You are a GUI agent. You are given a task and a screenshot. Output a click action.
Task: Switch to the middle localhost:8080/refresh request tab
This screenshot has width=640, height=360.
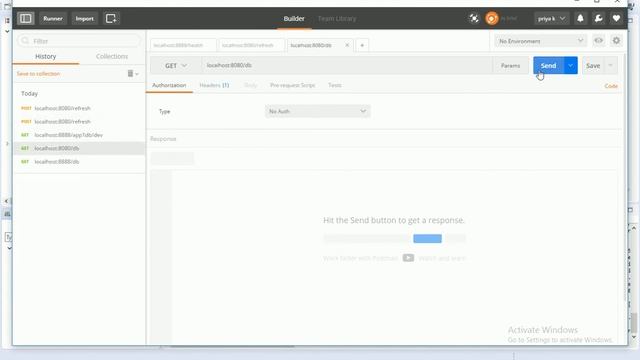[251, 45]
